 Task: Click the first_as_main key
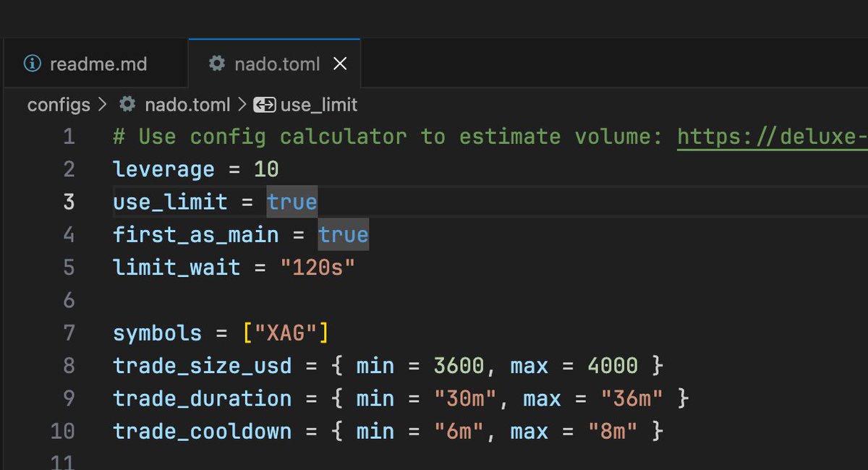[x=196, y=235]
